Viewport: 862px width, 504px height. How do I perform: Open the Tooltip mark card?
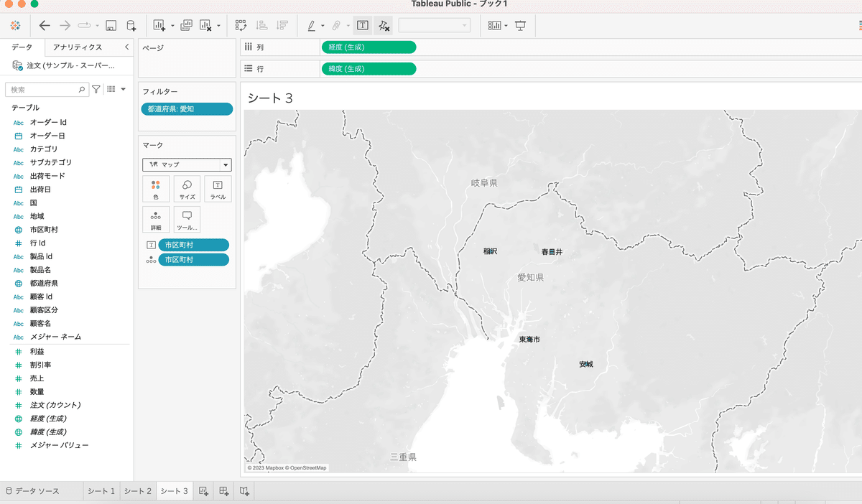187,220
